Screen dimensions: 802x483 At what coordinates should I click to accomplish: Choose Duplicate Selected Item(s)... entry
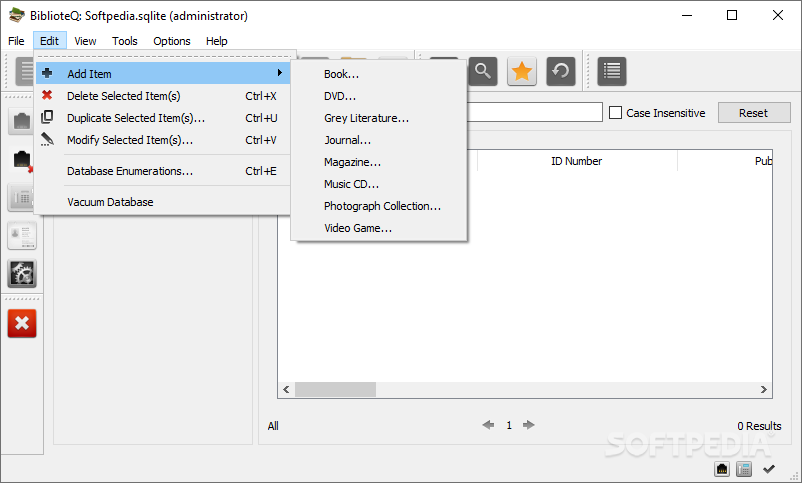pos(163,118)
